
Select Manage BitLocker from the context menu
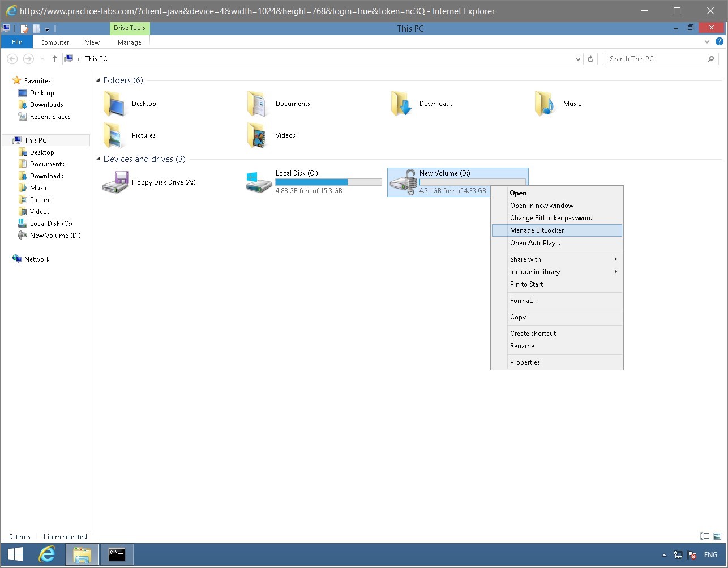[x=537, y=230]
